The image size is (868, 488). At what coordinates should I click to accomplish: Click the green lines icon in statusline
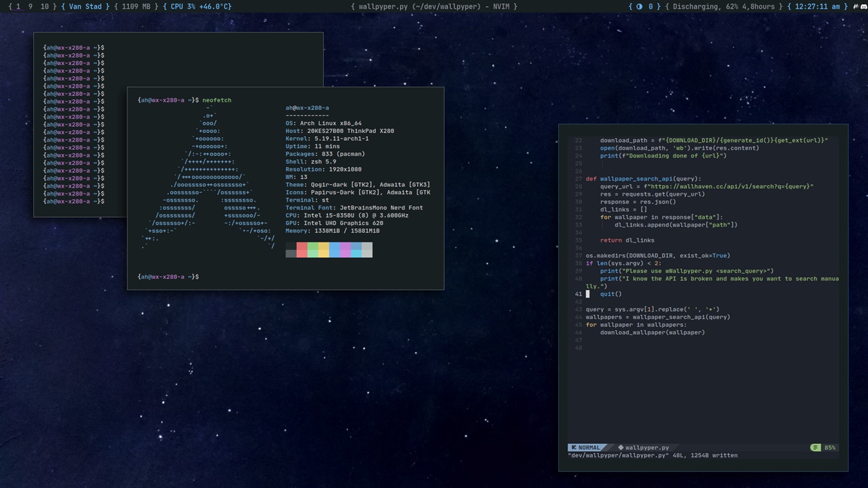[815, 447]
